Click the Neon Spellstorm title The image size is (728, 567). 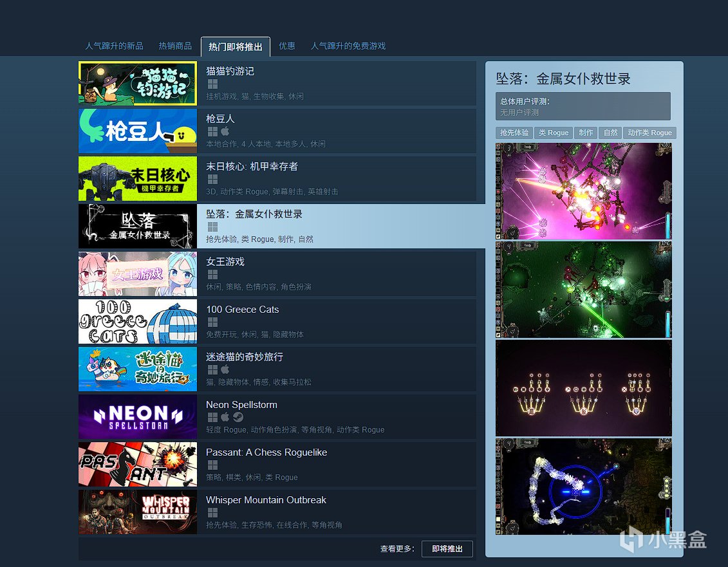[241, 404]
